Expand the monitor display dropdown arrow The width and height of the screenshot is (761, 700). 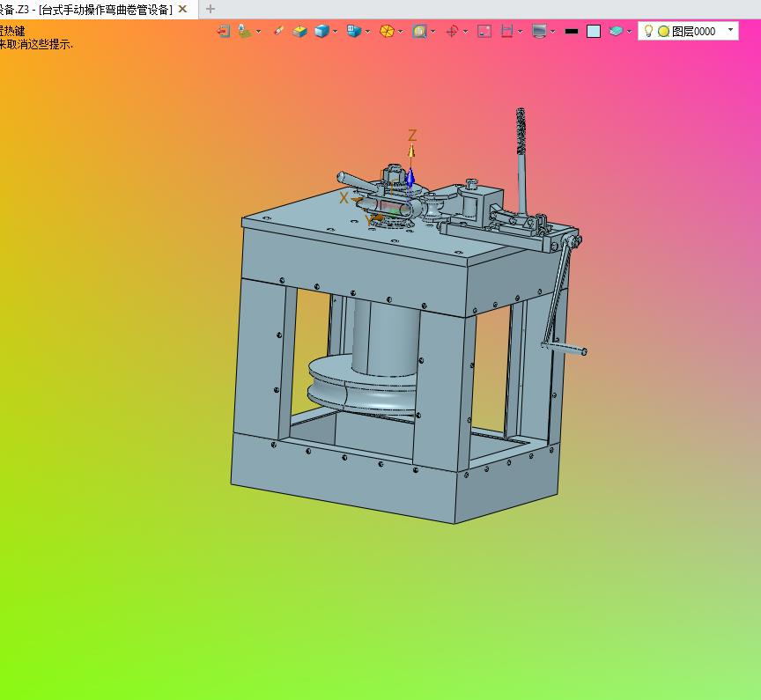[553, 32]
